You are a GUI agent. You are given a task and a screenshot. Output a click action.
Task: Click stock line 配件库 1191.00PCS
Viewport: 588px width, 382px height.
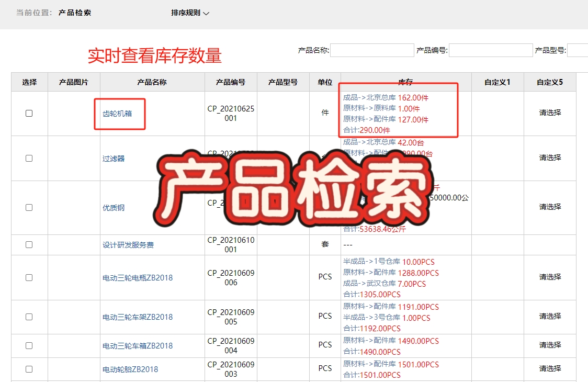coord(391,307)
